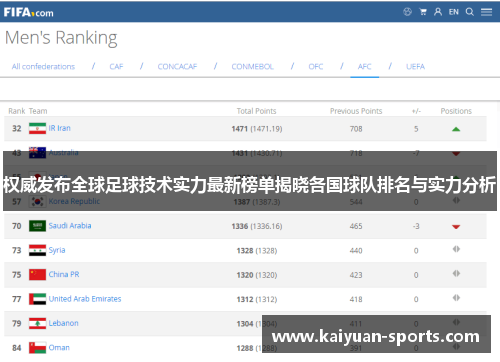Screen dimensions: 500x362
Task: Click the FIFA.com logo
Action: tap(29, 13)
